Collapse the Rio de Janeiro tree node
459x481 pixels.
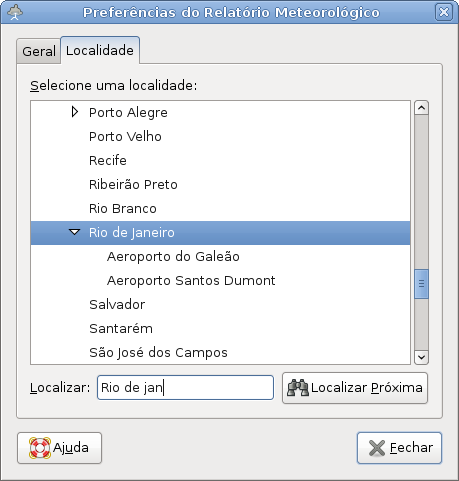[x=74, y=232]
